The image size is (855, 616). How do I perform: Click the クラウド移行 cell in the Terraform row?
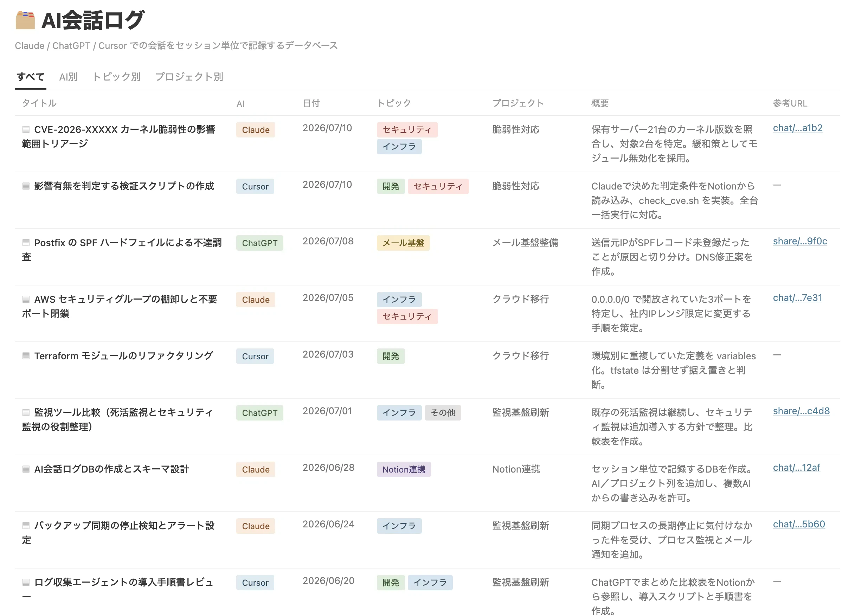click(x=521, y=356)
